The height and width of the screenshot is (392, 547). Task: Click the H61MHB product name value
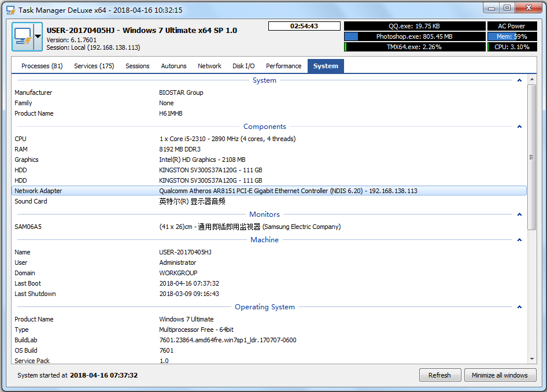(171, 113)
